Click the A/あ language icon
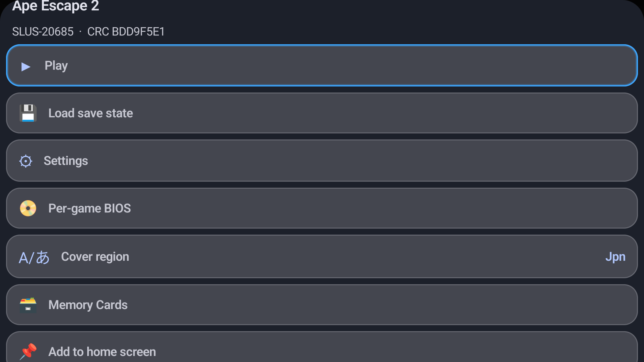644x362 pixels. coord(34,257)
